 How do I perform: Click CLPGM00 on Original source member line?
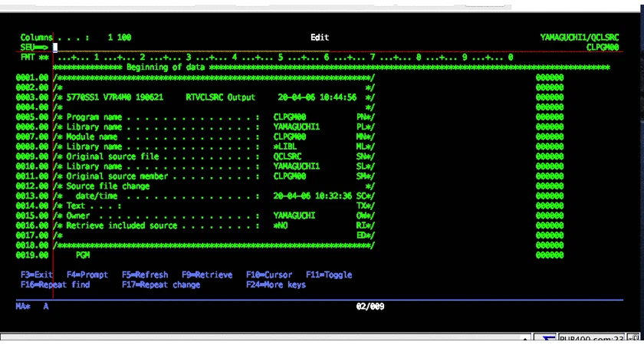[x=290, y=176]
